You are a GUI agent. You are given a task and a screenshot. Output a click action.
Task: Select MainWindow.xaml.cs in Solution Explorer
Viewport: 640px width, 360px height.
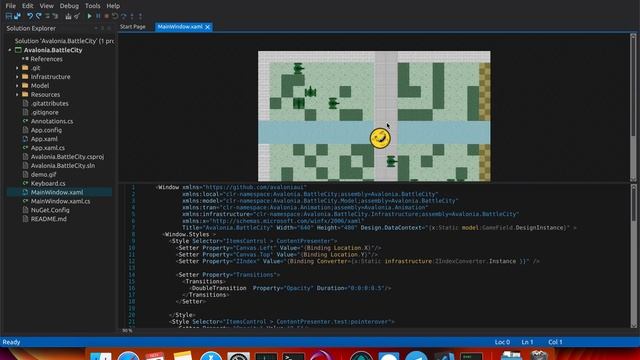click(60, 201)
